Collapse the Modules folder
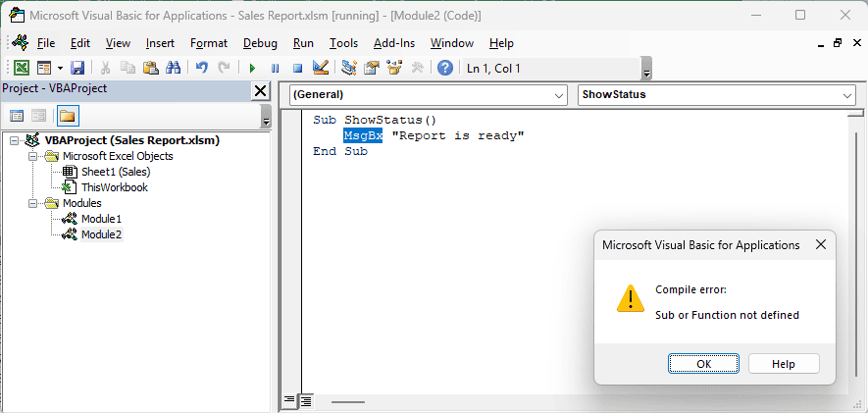This screenshot has width=868, height=413. click(x=32, y=203)
